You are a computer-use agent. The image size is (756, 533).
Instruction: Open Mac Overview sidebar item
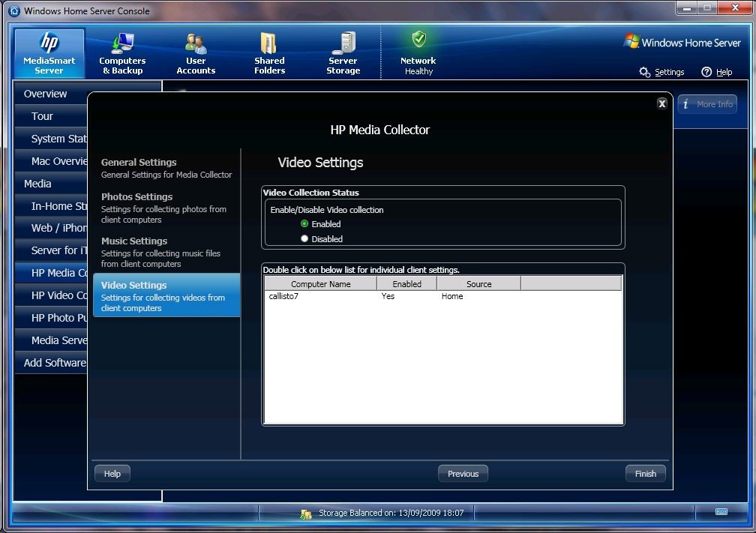pyautogui.click(x=51, y=161)
